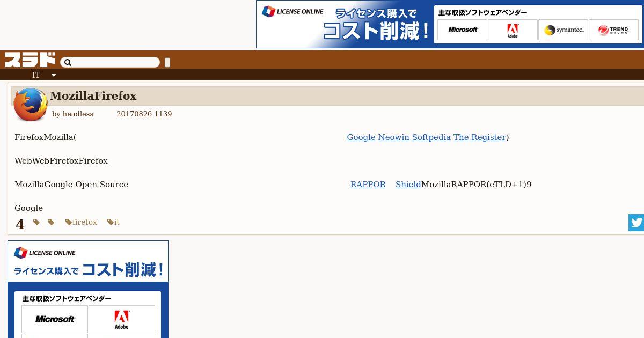644x338 pixels.
Task: Click the License Online logo in top banner
Action: click(x=292, y=12)
